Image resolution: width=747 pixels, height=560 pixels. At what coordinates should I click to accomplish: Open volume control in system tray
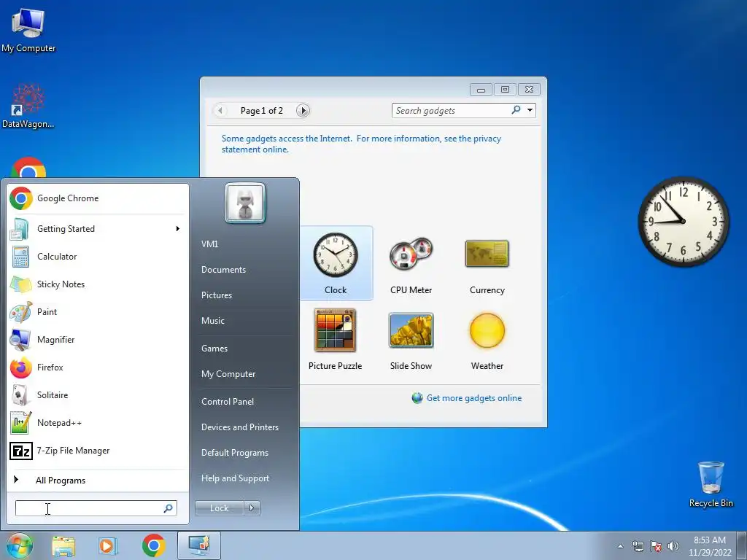pos(673,546)
